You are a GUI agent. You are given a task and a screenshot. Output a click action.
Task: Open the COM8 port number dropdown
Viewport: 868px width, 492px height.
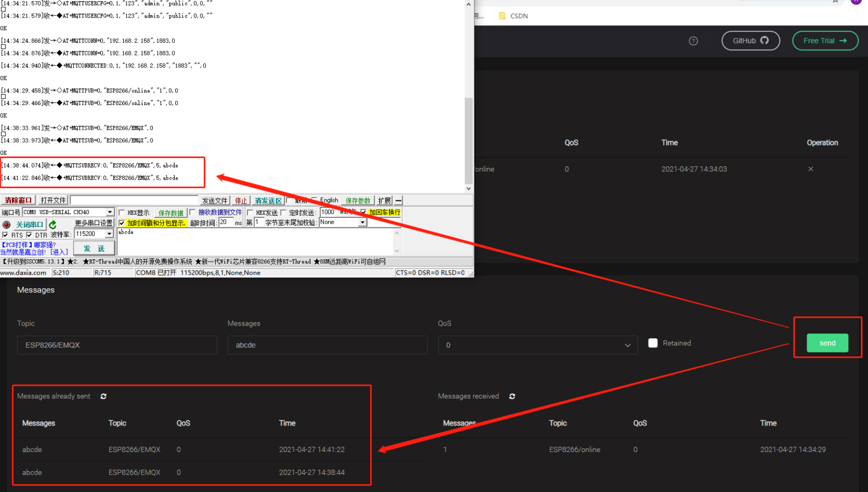coord(110,212)
